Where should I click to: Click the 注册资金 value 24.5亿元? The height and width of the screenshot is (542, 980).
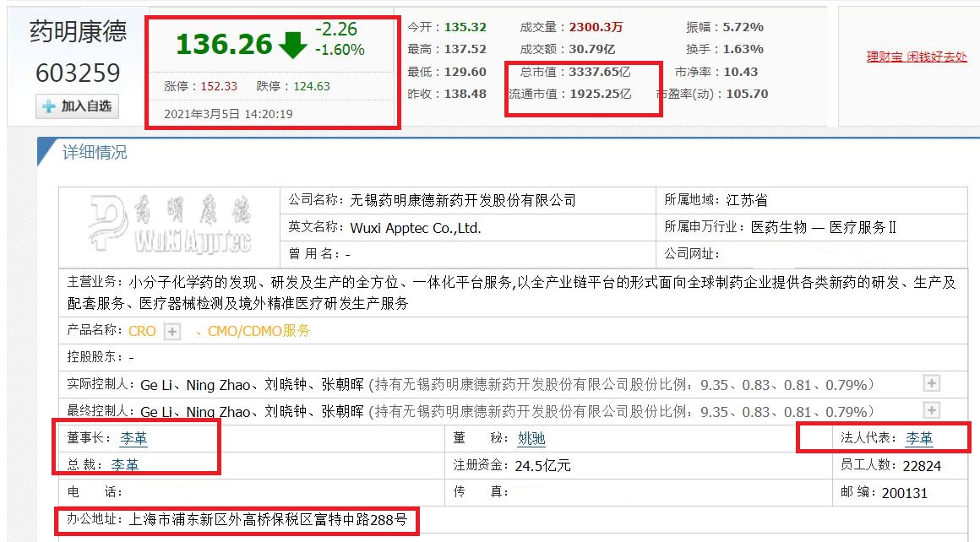tap(542, 466)
